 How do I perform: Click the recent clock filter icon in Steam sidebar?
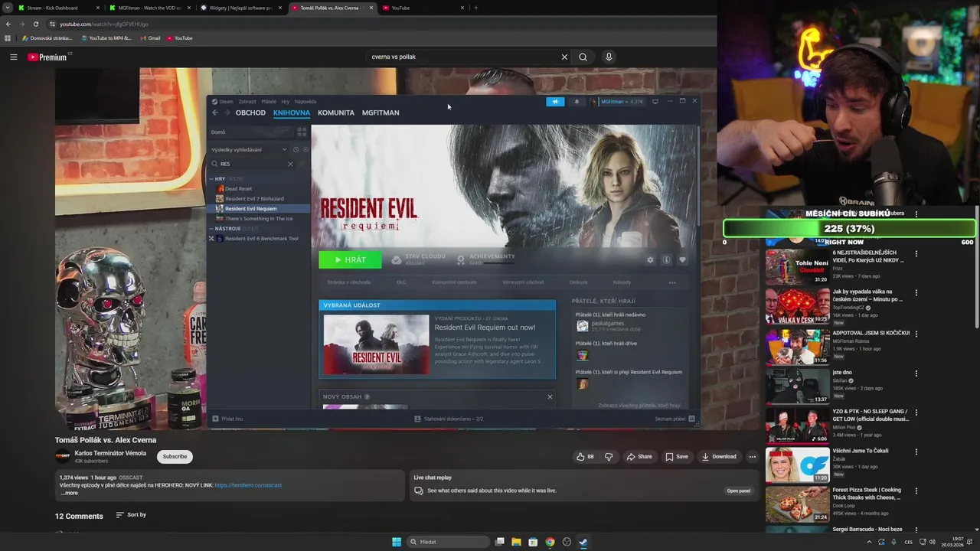(x=296, y=149)
